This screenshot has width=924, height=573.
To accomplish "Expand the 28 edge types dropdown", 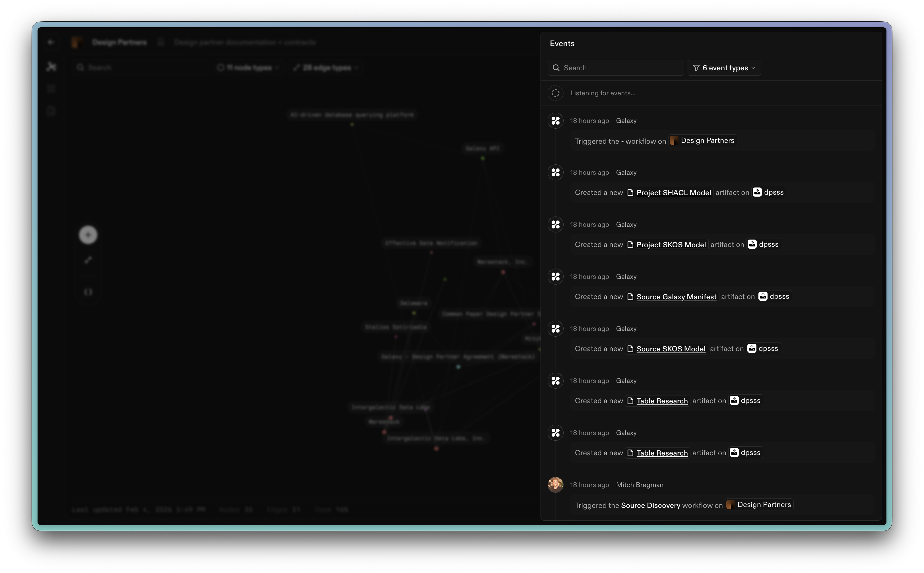I will click(326, 67).
